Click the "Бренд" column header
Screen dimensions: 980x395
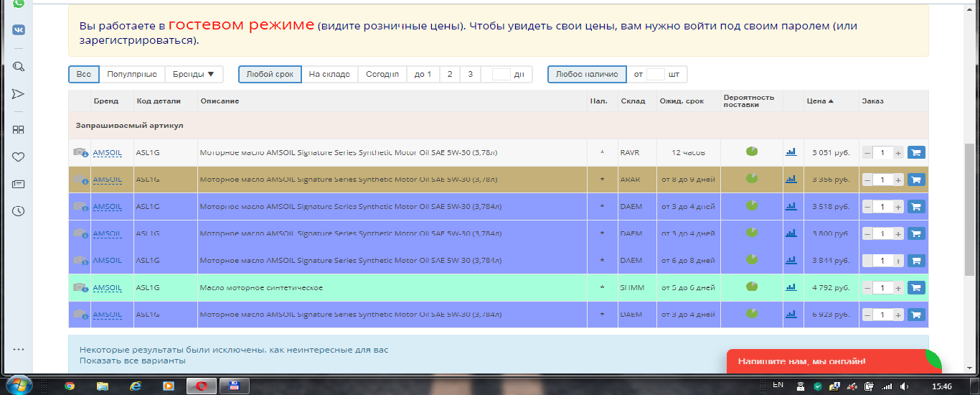tap(105, 101)
